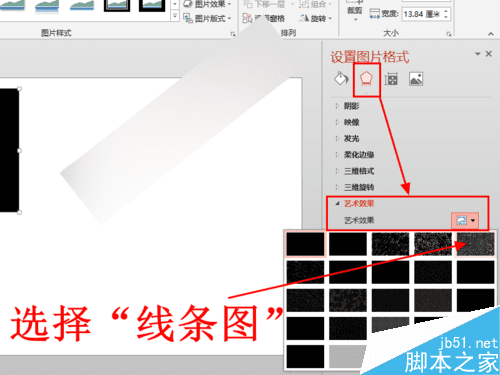Image resolution: width=500 pixels, height=375 pixels.
Task: Open the Fill & Line paint bucket tab
Action: (x=341, y=79)
